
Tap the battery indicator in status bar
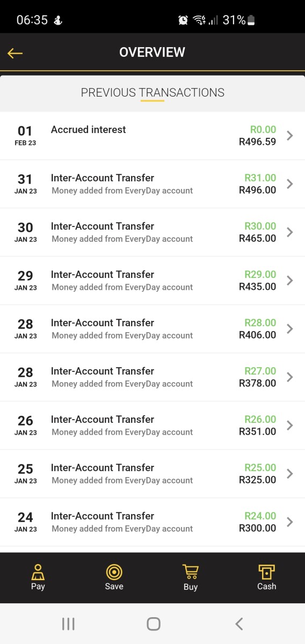252,20
